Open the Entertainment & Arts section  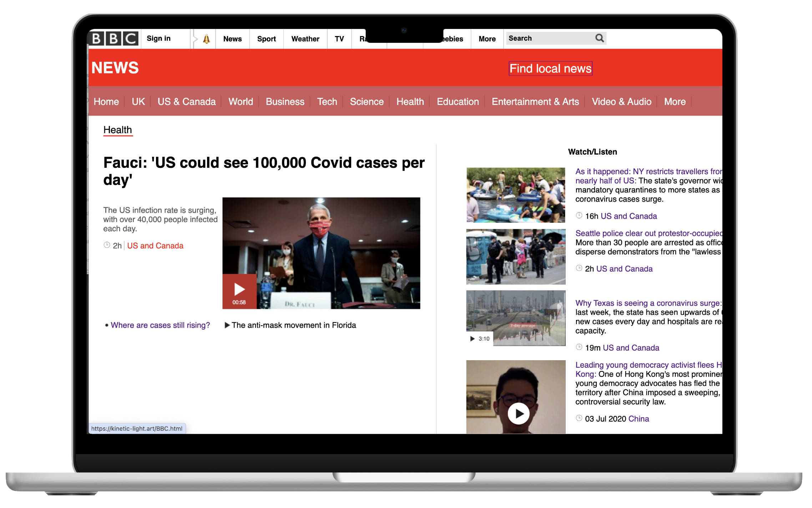(x=535, y=102)
